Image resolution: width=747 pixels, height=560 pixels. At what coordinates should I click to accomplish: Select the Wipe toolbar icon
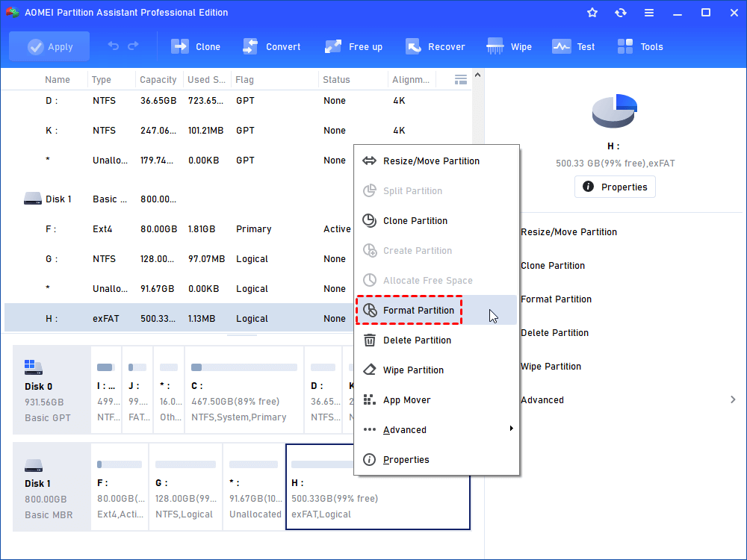pyautogui.click(x=495, y=46)
